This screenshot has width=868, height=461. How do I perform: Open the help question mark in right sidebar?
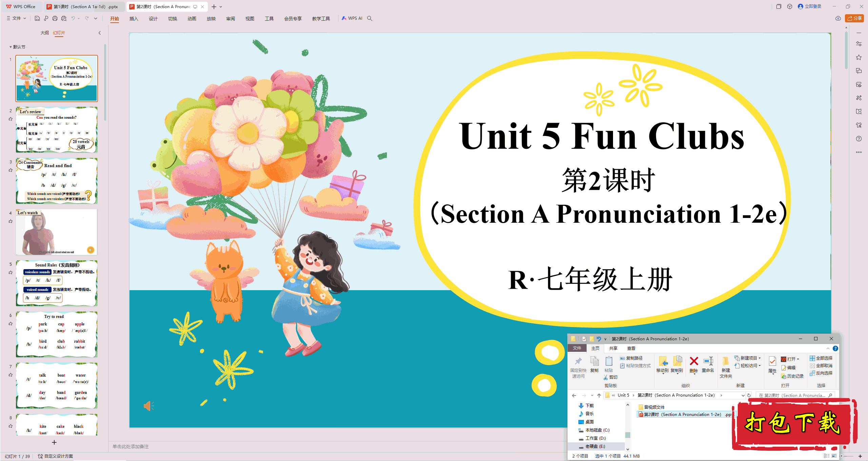pos(859,139)
